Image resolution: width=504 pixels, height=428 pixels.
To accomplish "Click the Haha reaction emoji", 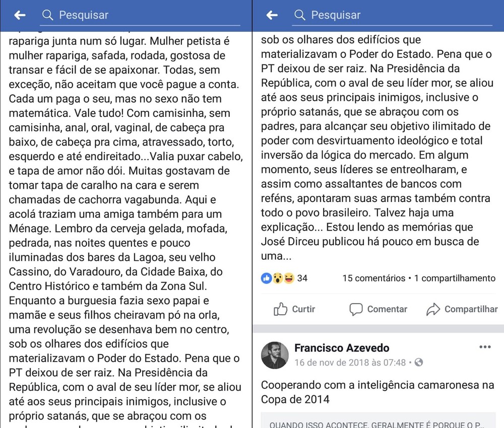I will 288,278.
